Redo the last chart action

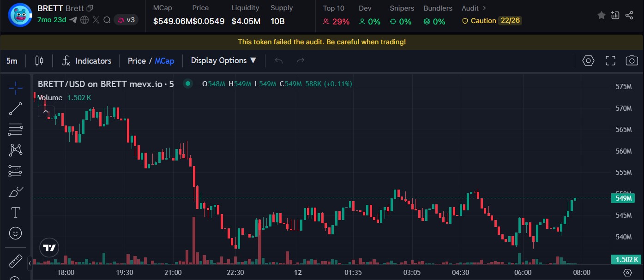click(301, 60)
